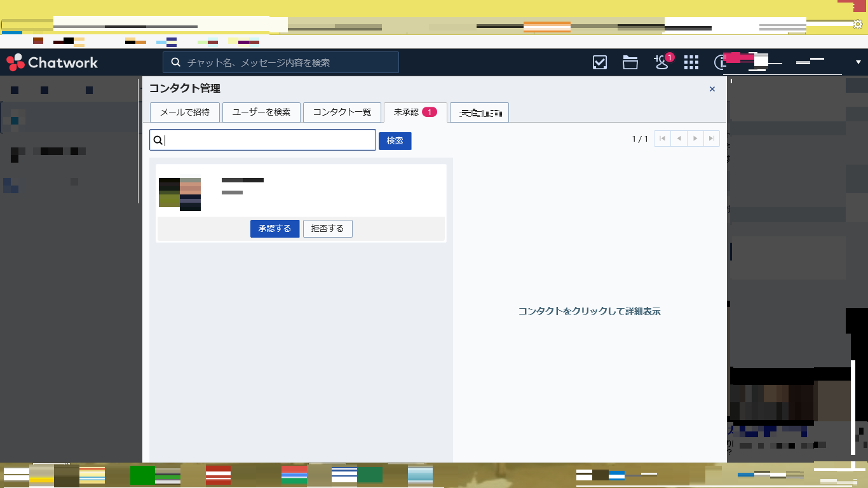868x488 pixels.
Task: Close the コンタクト管理 dialog
Action: pos(712,89)
